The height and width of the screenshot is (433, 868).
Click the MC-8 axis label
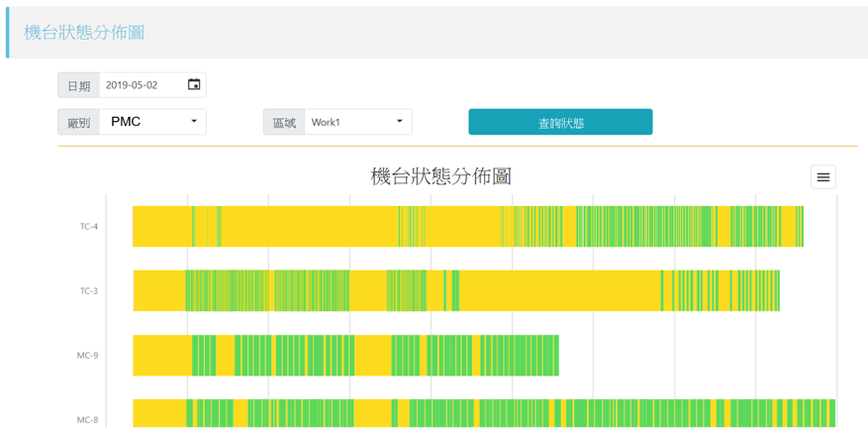tap(88, 420)
